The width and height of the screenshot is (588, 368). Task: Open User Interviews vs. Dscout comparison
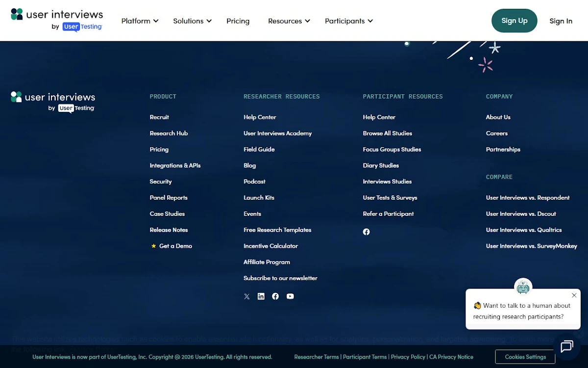(x=521, y=214)
